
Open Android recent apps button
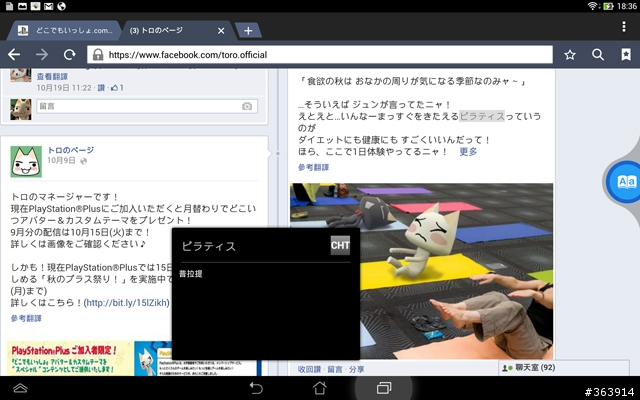click(384, 388)
